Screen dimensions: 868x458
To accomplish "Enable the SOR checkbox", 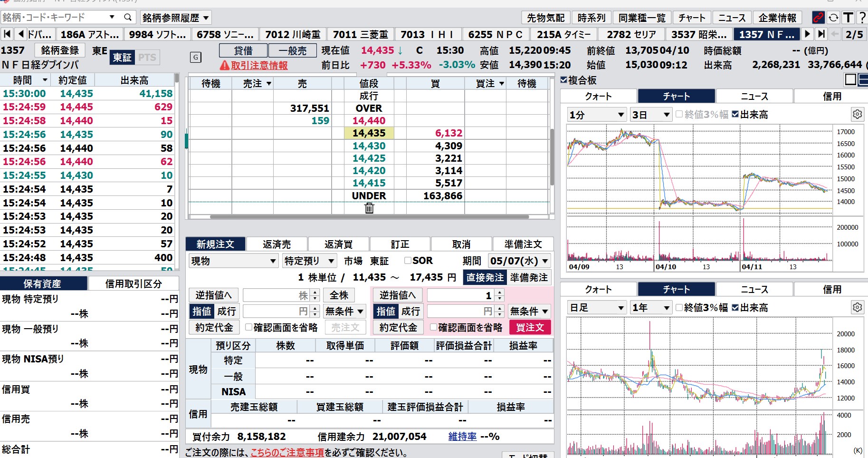I will pos(408,260).
